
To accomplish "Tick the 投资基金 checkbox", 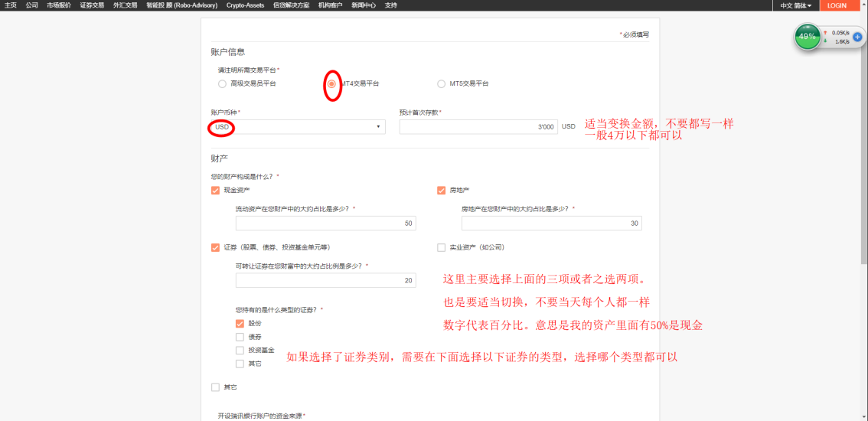I will tap(240, 350).
